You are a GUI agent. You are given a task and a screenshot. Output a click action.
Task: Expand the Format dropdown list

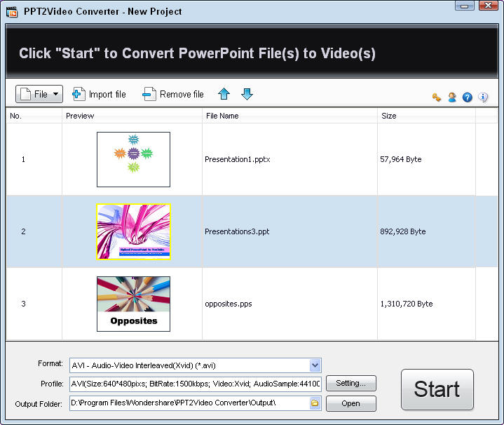pyautogui.click(x=315, y=365)
